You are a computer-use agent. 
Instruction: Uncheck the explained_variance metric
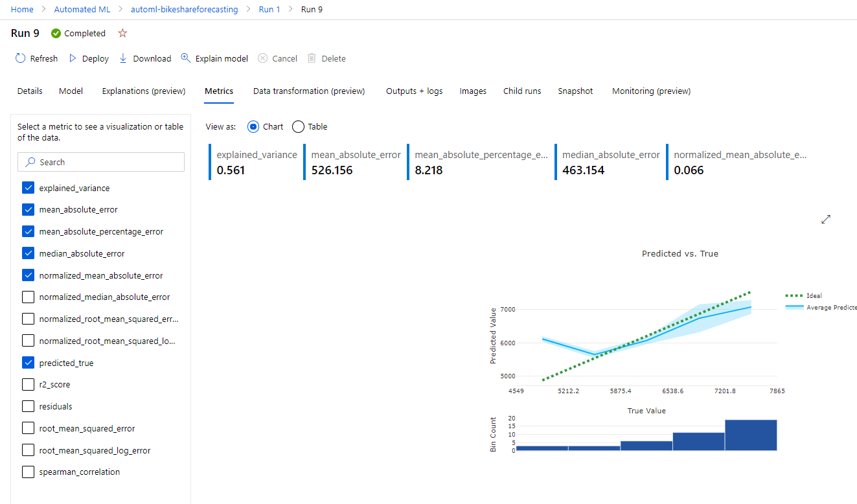coord(28,187)
